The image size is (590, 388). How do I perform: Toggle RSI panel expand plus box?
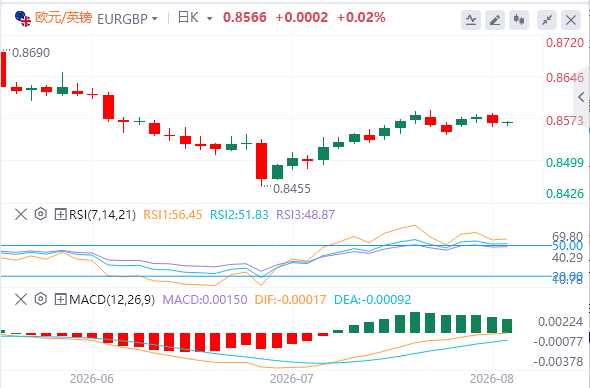pos(60,215)
